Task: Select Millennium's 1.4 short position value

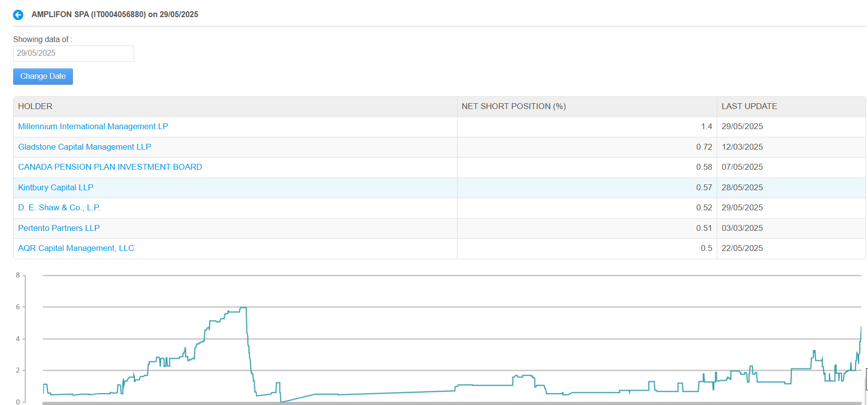Action: (707, 126)
